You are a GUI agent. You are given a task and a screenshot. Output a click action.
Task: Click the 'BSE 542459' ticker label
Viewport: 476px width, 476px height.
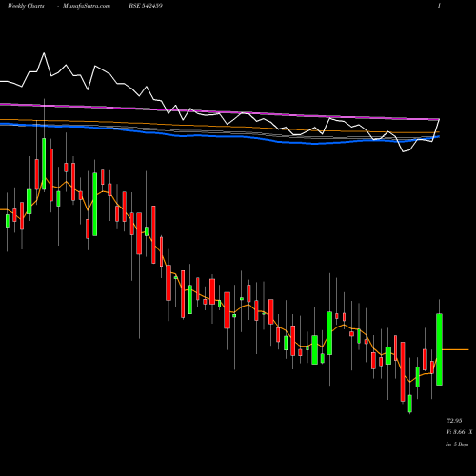click(x=146, y=6)
